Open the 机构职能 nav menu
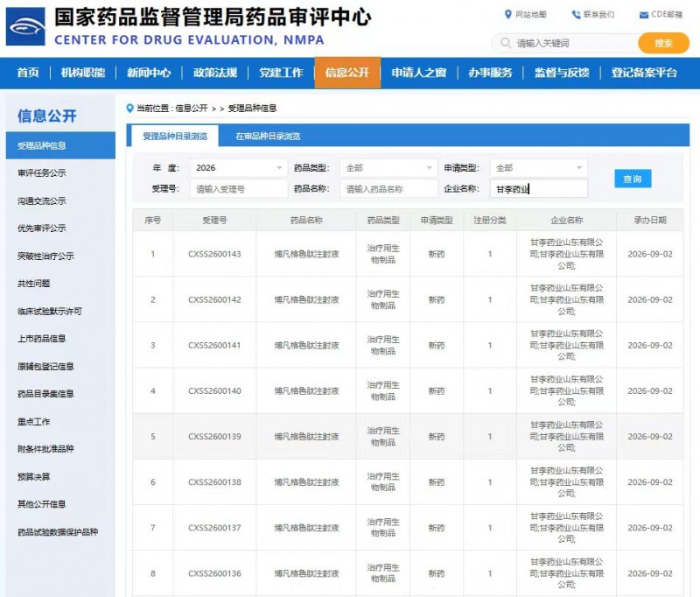Screen dimensions: 700x597 pyautogui.click(x=83, y=73)
